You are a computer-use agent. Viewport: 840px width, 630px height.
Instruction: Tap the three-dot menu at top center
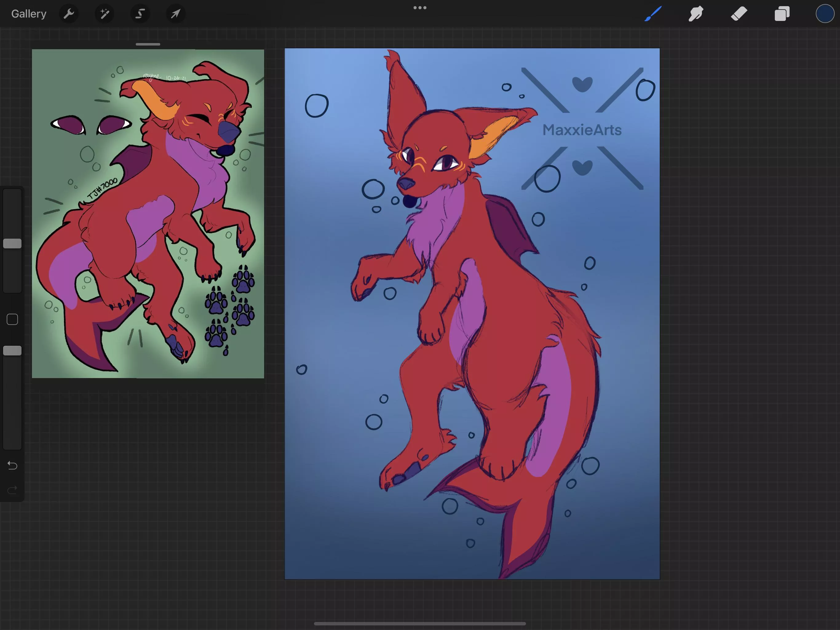[x=420, y=8]
